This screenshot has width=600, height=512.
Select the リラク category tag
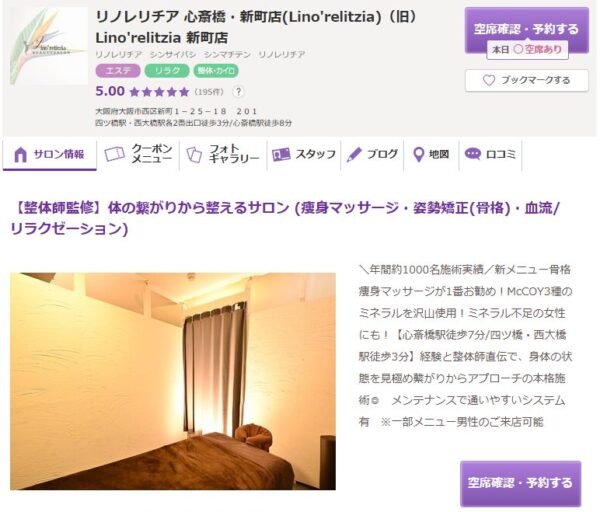point(167,71)
